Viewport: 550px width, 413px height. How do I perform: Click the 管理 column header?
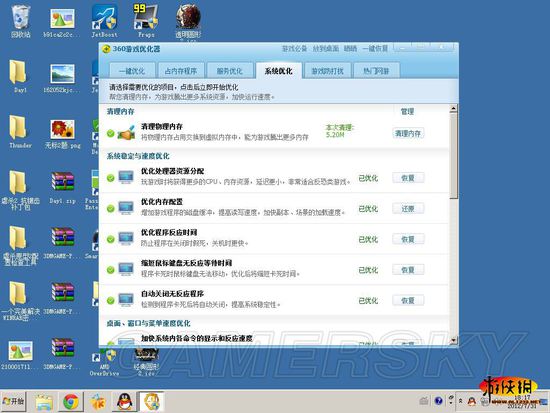tap(407, 112)
